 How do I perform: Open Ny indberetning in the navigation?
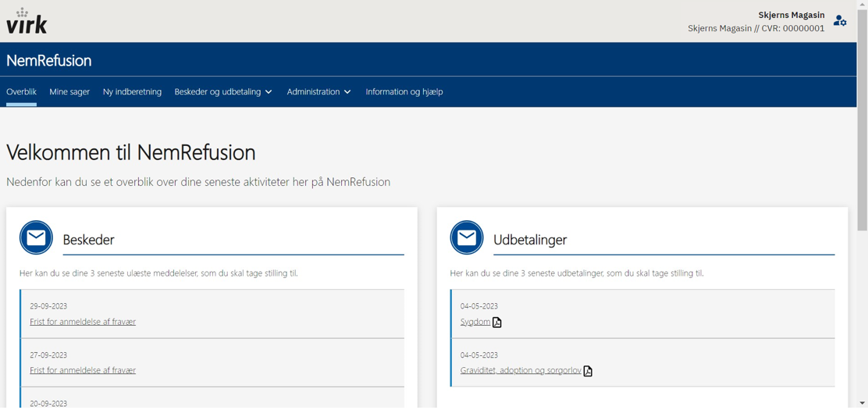coord(132,92)
